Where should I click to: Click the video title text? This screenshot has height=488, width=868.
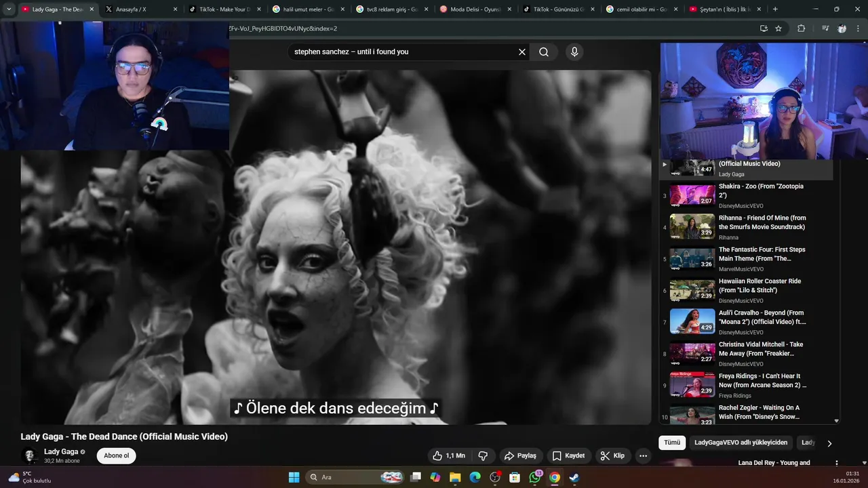click(x=124, y=436)
